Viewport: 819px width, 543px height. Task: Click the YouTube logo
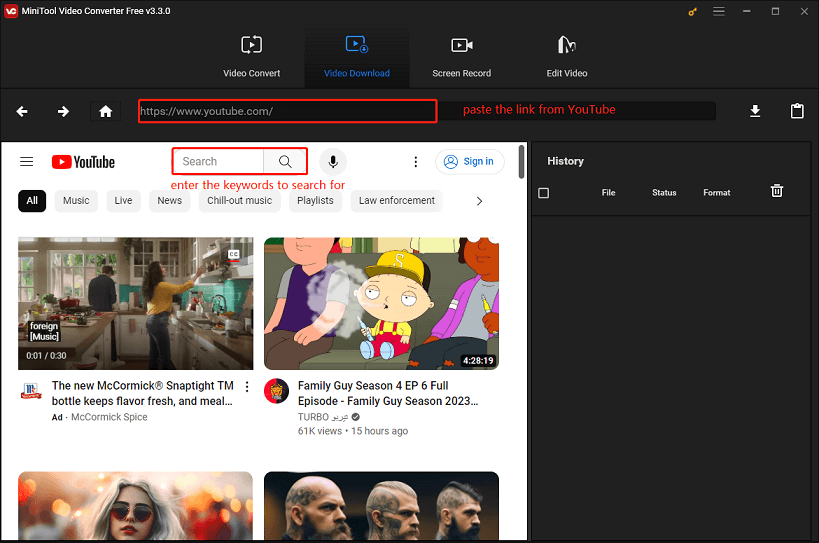tap(83, 162)
